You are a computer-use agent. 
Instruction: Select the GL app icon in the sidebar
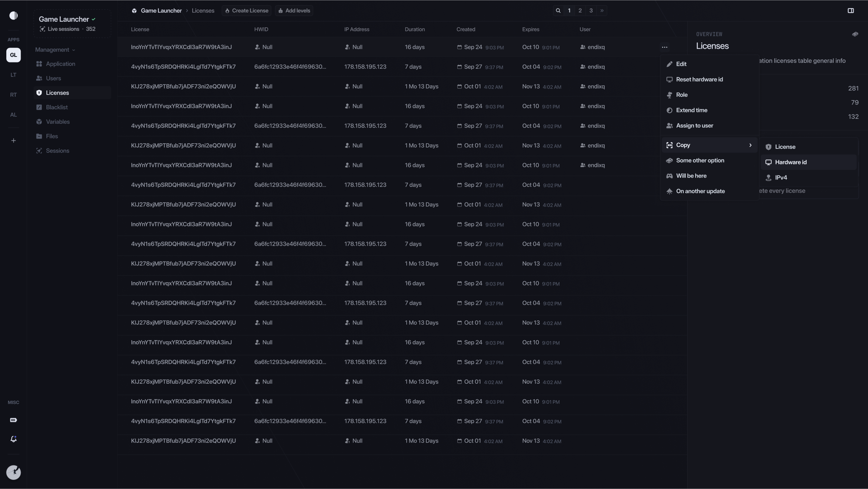pyautogui.click(x=14, y=55)
